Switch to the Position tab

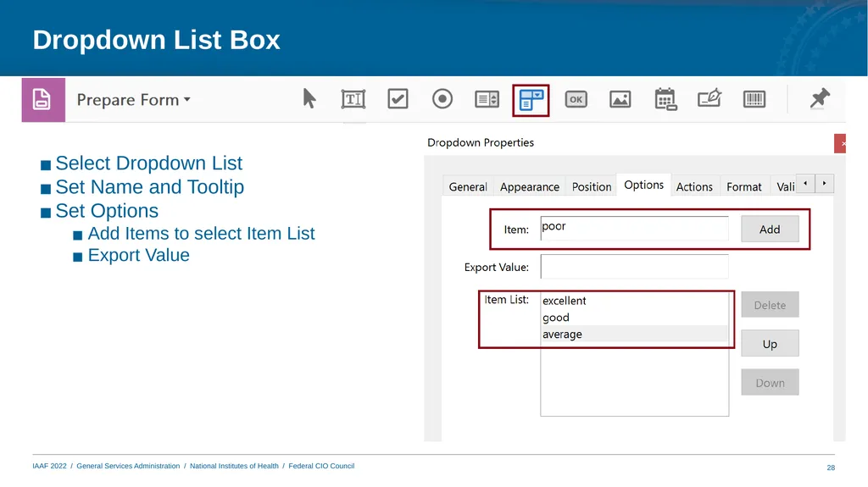591,187
